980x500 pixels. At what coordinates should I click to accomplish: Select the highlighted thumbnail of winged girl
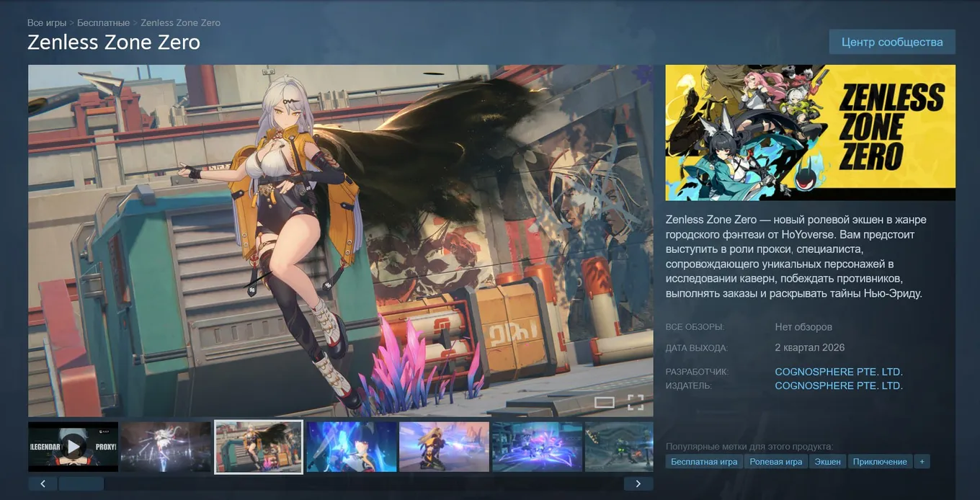coord(259,447)
